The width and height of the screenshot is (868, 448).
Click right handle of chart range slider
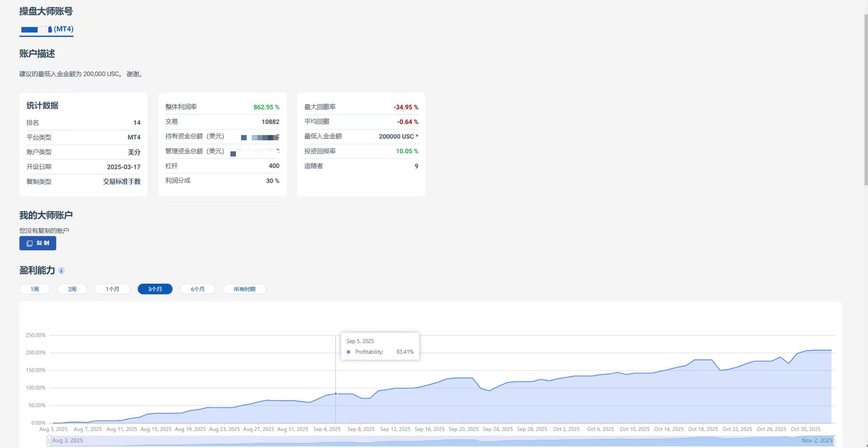835,441
